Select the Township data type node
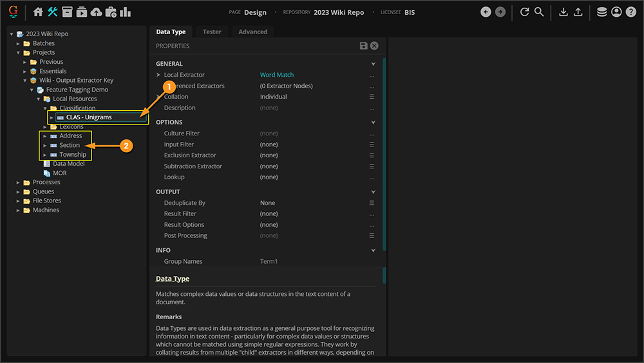 coord(73,155)
